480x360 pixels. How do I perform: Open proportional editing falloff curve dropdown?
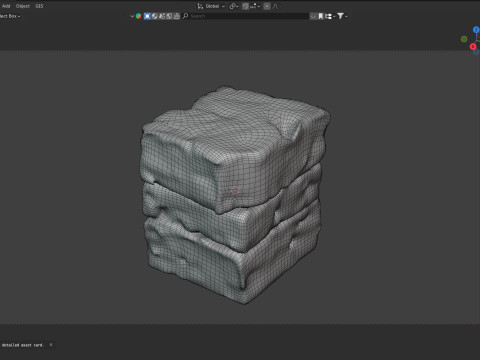[x=276, y=6]
